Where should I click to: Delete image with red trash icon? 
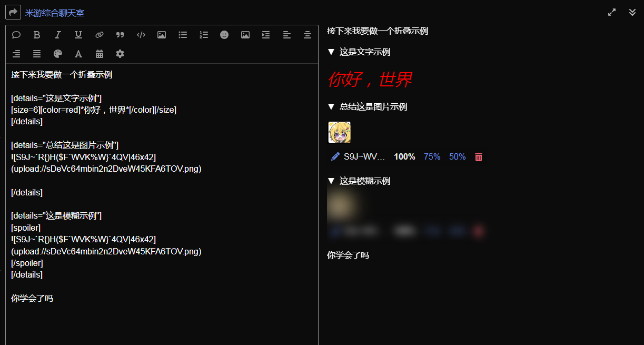pos(479,157)
